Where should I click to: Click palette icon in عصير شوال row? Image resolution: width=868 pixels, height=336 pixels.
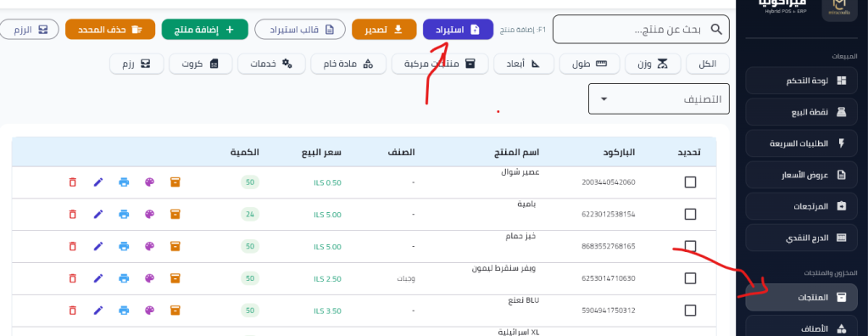[149, 182]
